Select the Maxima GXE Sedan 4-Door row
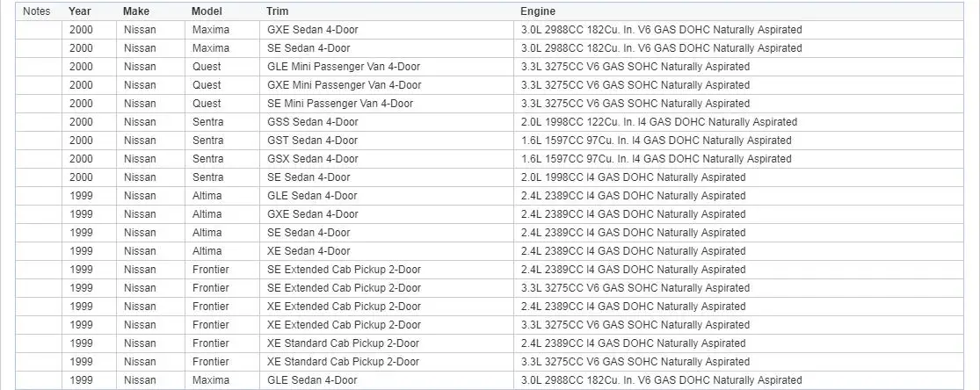Screen dimensions: 980x390 312,30
